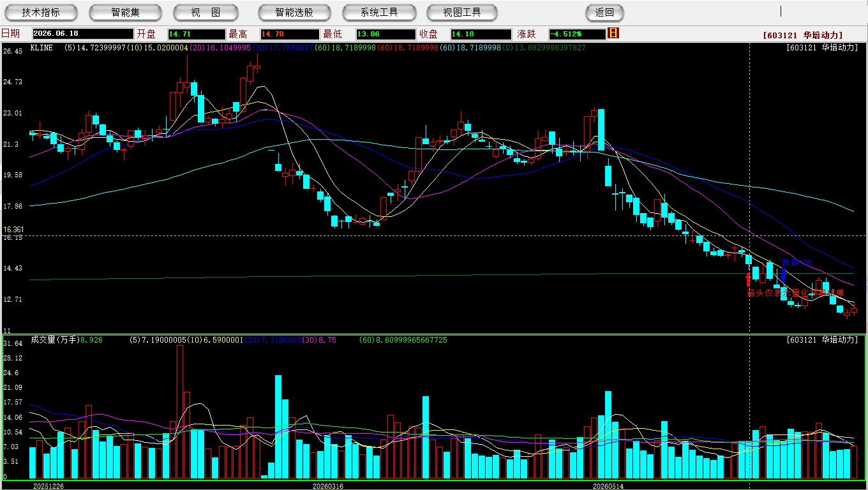Screen dimensions: 868x490
Task: Click volume MA60 value (60)8.60999965667725
Action: tap(403, 340)
